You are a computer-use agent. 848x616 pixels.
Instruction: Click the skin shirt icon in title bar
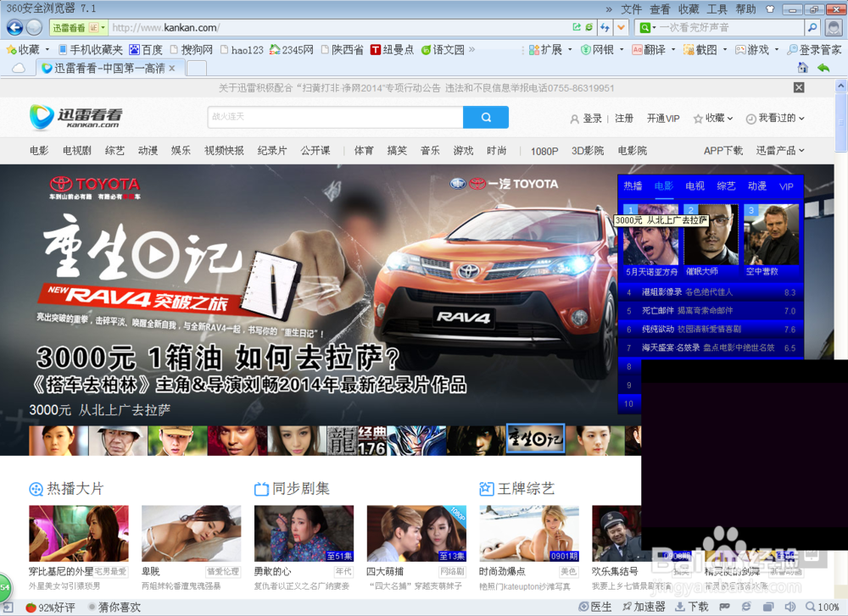tap(770, 9)
